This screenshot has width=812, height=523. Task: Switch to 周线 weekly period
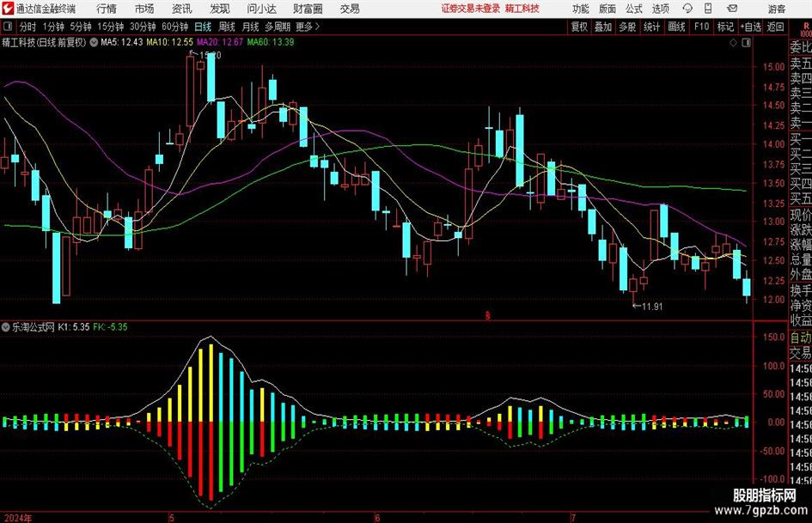click(227, 27)
